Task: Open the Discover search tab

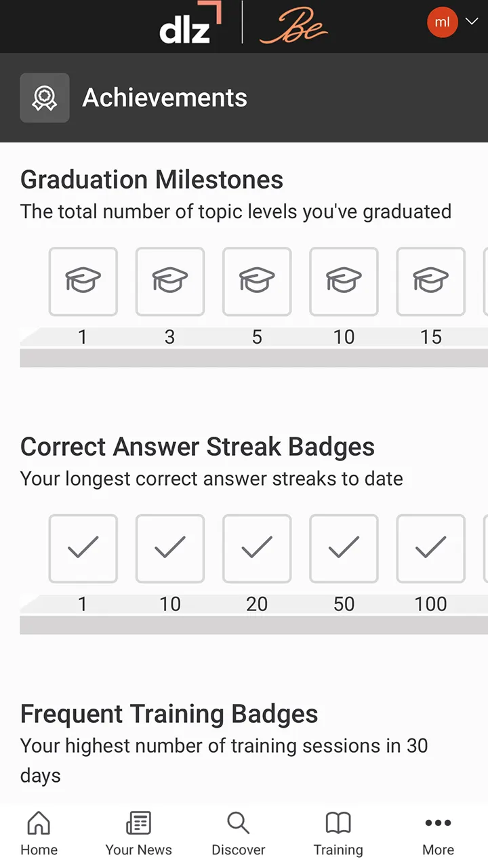Action: [239, 835]
